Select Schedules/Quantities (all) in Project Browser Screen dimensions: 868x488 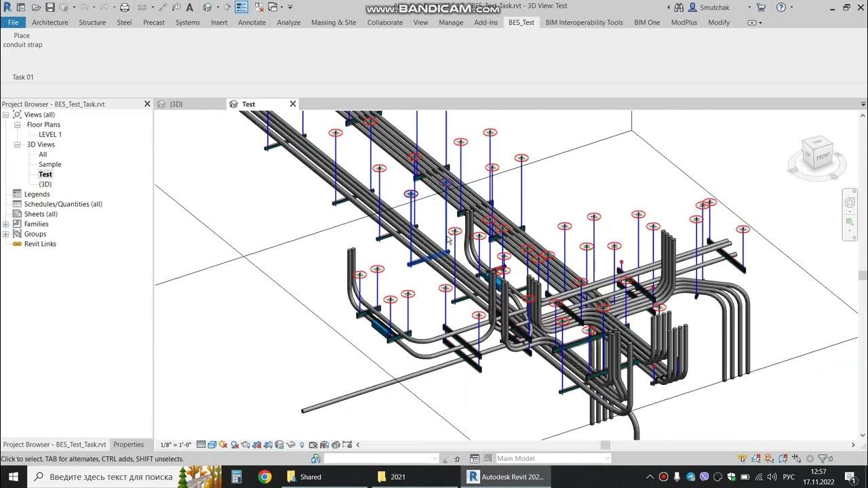tap(63, 204)
